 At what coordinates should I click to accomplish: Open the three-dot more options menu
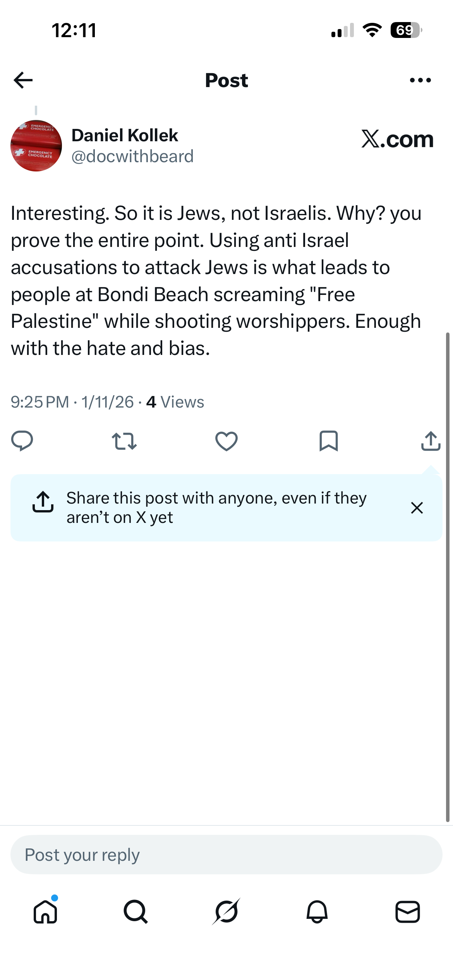420,80
